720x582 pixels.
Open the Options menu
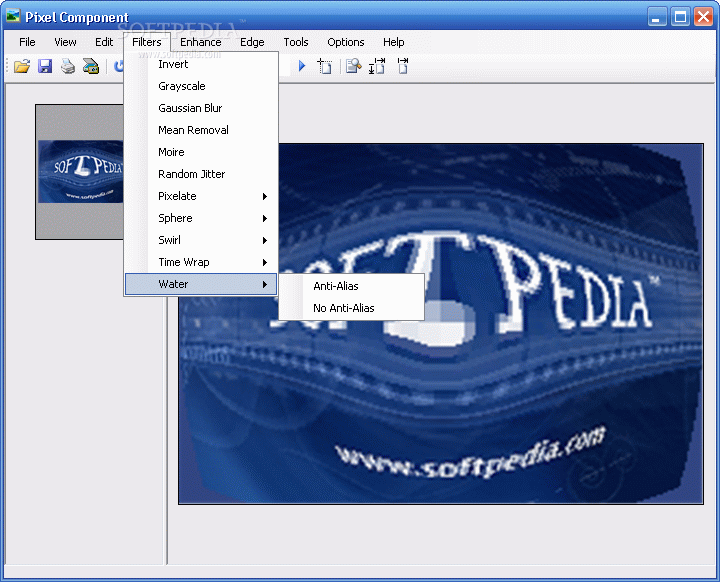click(x=346, y=42)
